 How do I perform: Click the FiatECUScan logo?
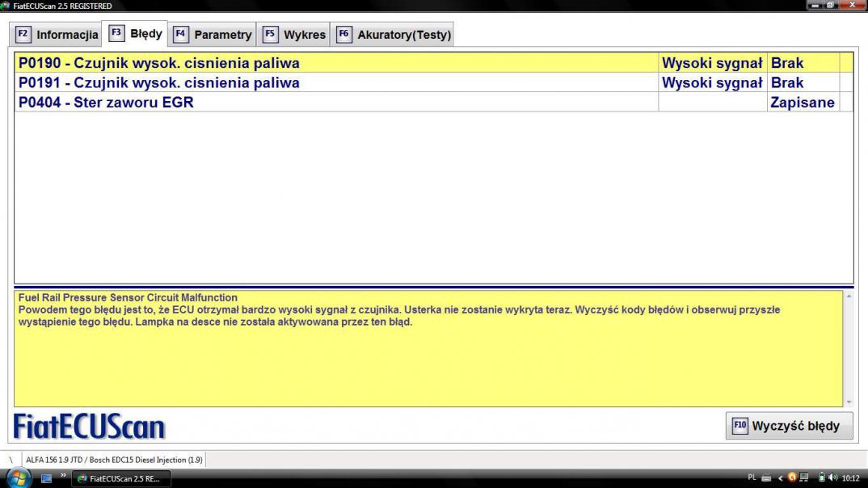click(x=89, y=427)
